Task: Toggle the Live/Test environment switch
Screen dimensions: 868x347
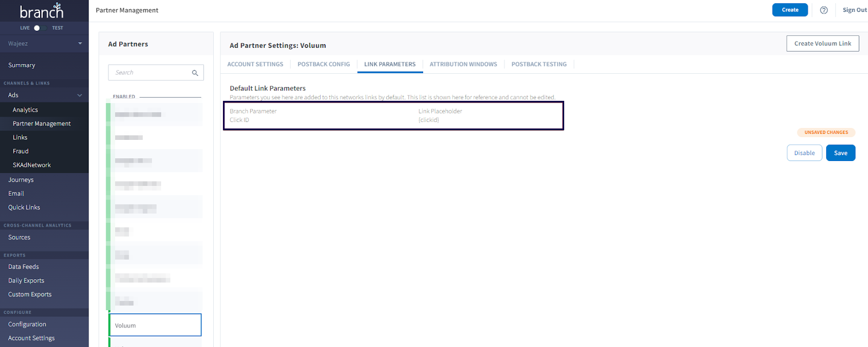Action: pyautogui.click(x=37, y=28)
